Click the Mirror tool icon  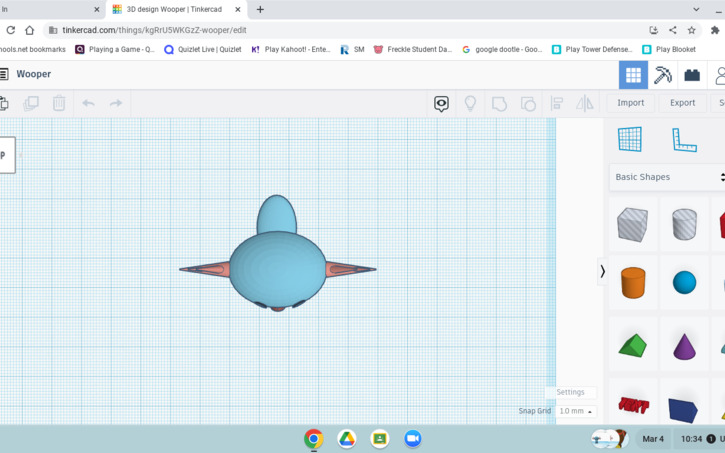[584, 103]
